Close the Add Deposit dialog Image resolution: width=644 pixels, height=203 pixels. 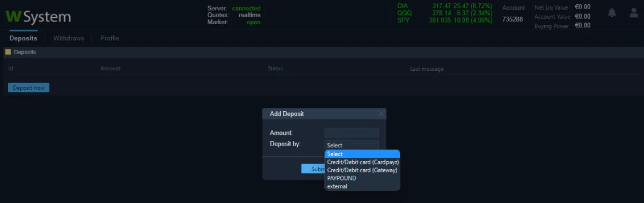[382, 113]
